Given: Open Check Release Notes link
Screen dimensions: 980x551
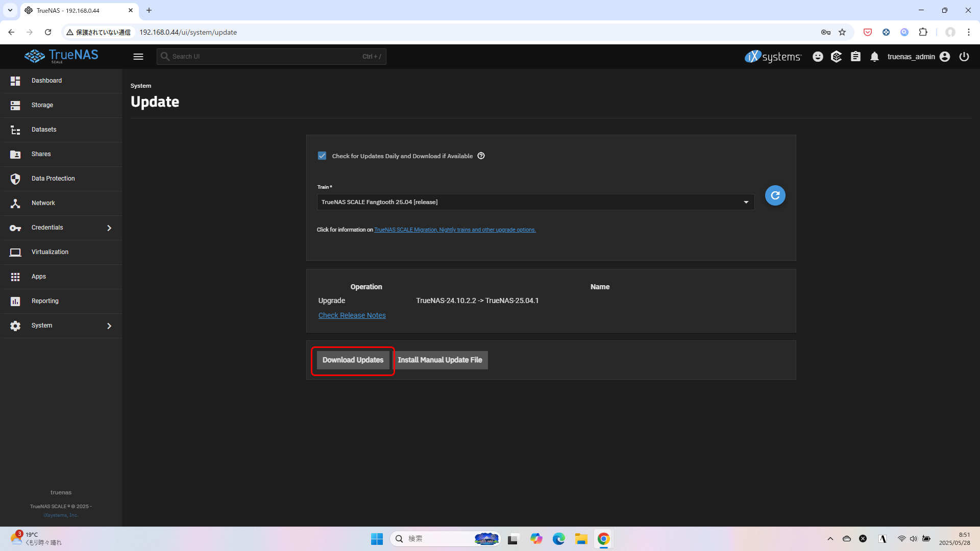Looking at the screenshot, I should [x=352, y=315].
